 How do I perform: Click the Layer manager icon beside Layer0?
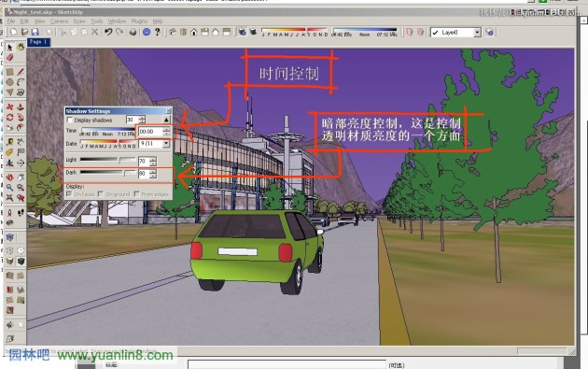[x=489, y=33]
